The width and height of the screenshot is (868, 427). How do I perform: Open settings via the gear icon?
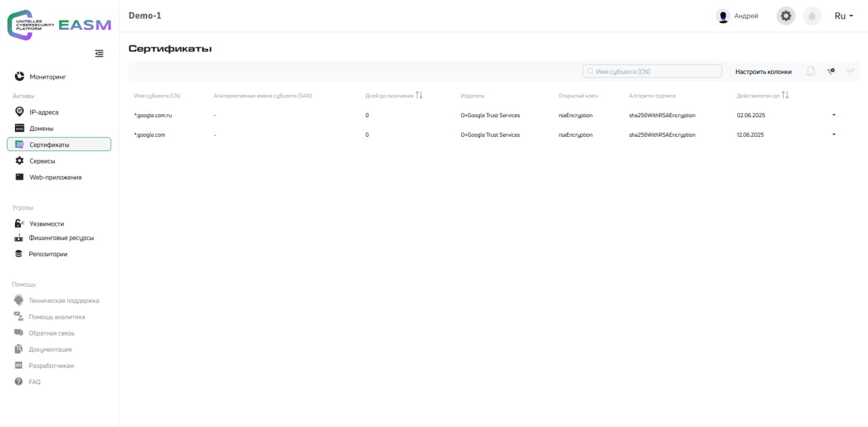tap(786, 16)
